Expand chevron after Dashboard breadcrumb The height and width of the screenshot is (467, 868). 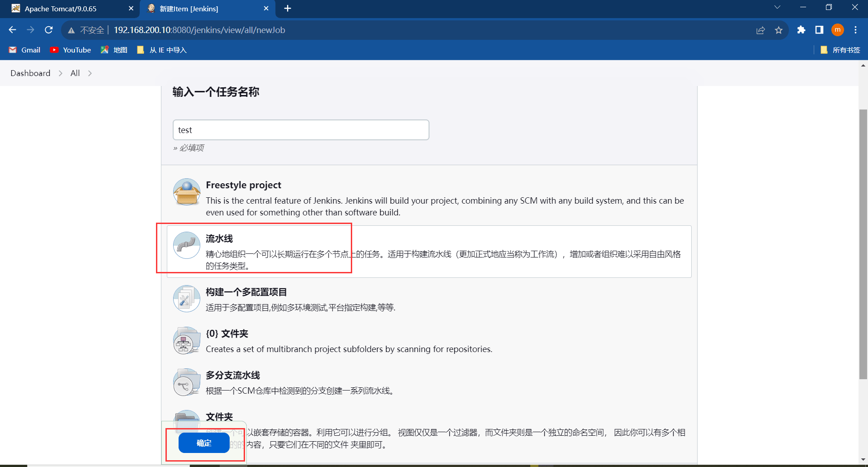(x=61, y=73)
